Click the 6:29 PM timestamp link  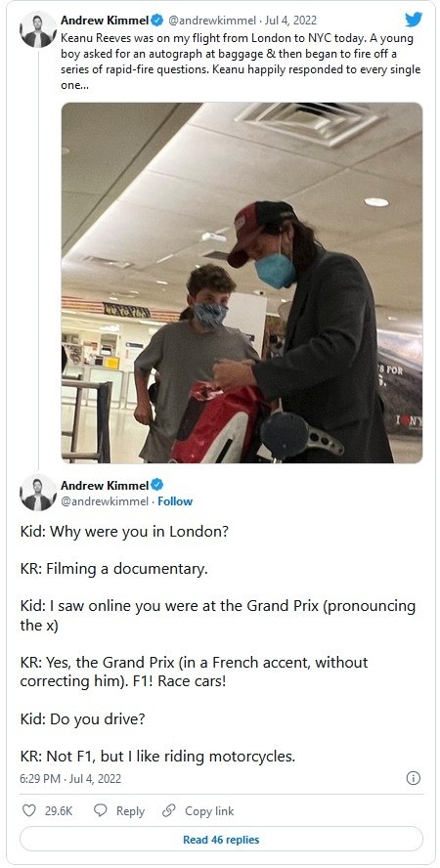(x=70, y=778)
